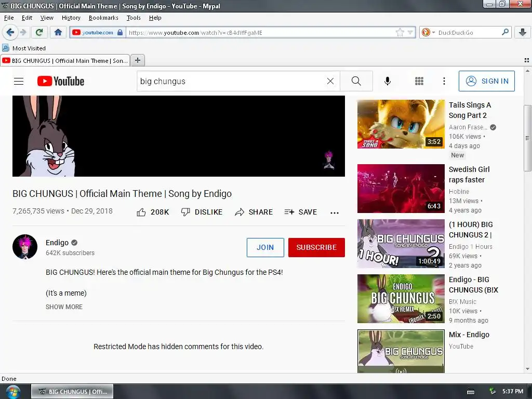Select the BIG CHUNGUS browser tab
Image resolution: width=532 pixels, height=399 pixels.
click(x=65, y=60)
